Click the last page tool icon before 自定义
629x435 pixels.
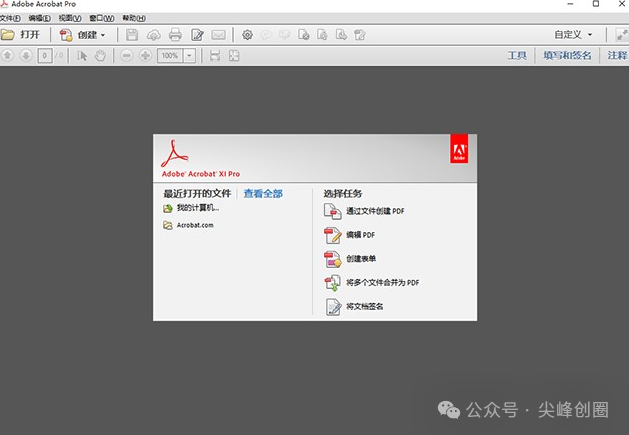(360, 35)
